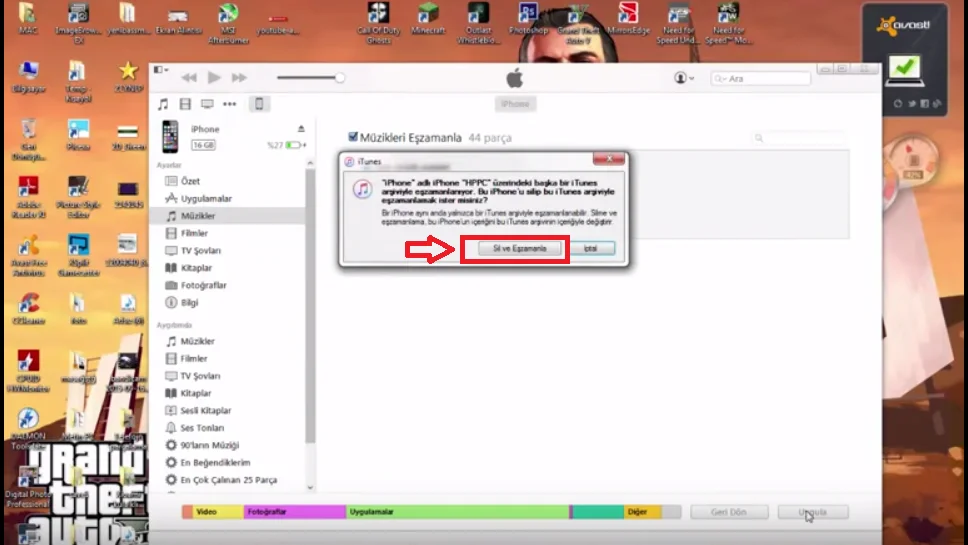This screenshot has height=545, width=968.
Task: Skip to previous track
Action: pos(189,78)
